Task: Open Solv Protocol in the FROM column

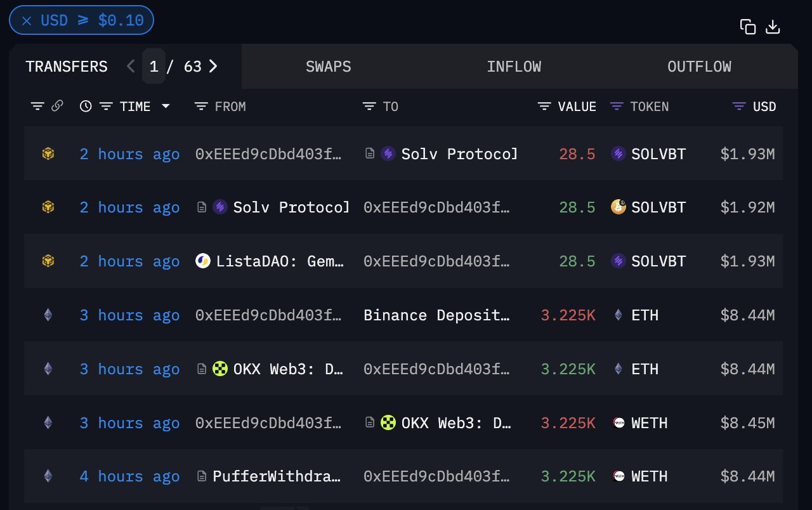Action: (291, 207)
